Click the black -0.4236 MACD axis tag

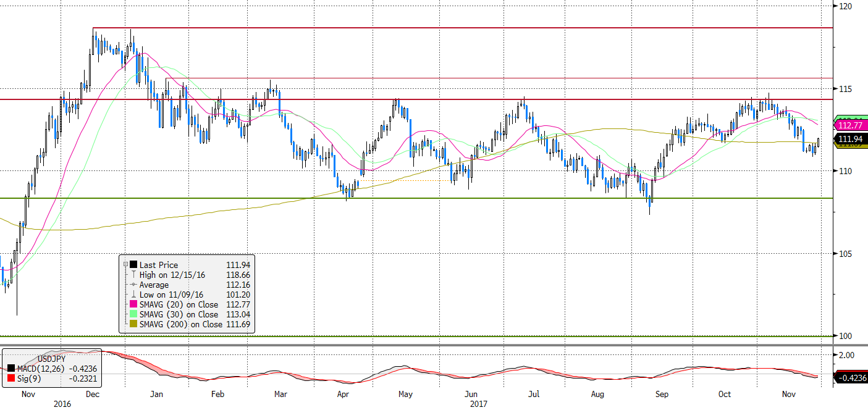(851, 378)
